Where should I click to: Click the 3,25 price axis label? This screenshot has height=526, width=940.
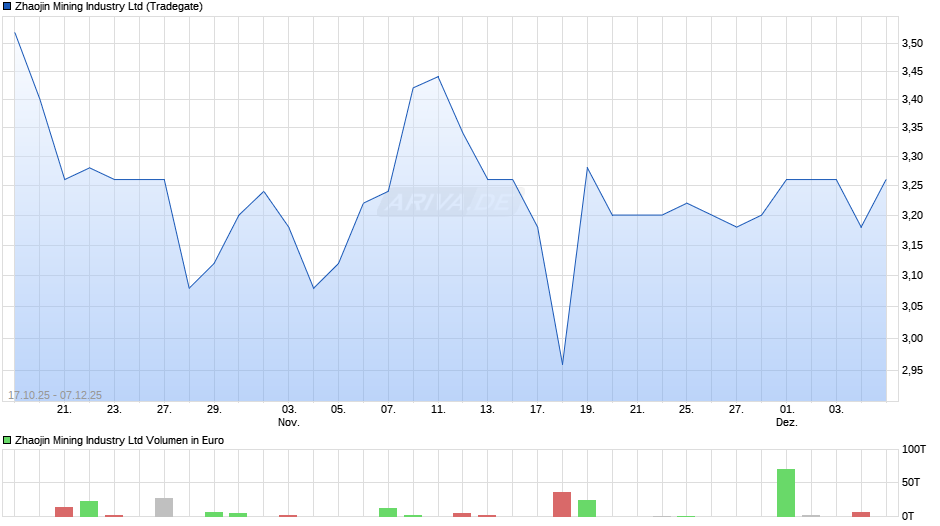(912, 185)
